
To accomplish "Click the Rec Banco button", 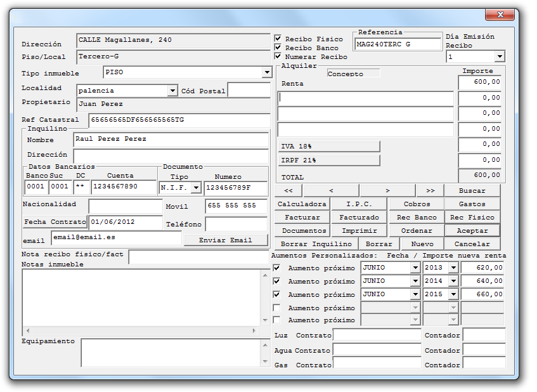I will click(417, 217).
